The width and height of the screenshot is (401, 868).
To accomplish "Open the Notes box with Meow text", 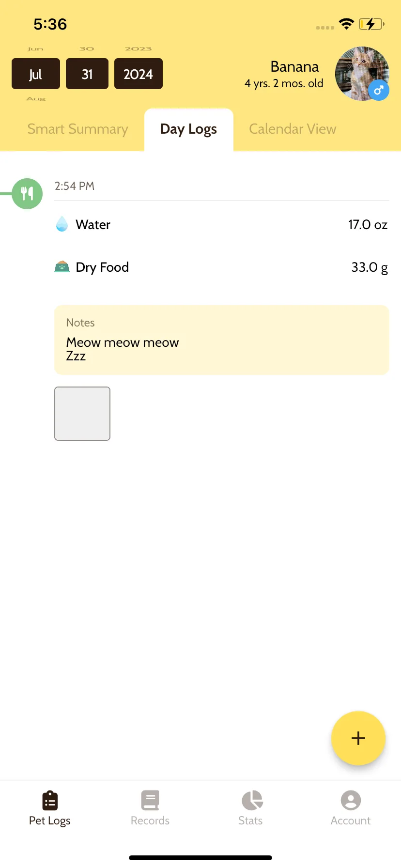I will (222, 340).
